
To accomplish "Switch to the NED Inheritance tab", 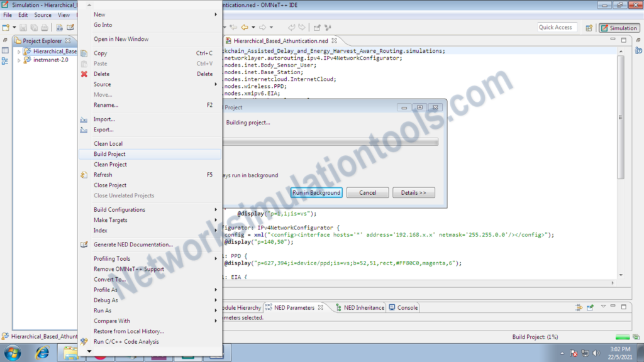I will point(362,307).
